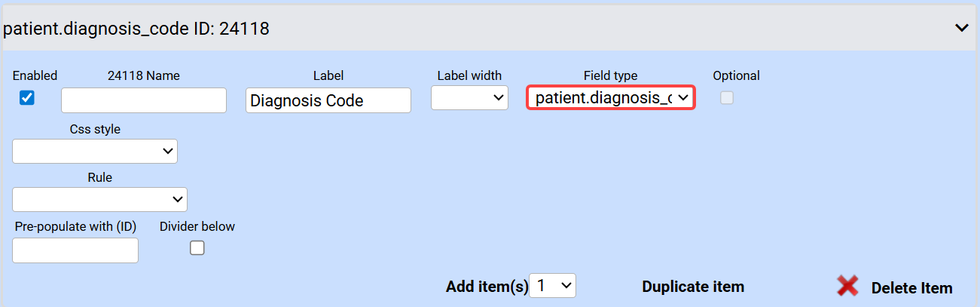
Task: Click the Divider below label text
Action: tap(197, 226)
